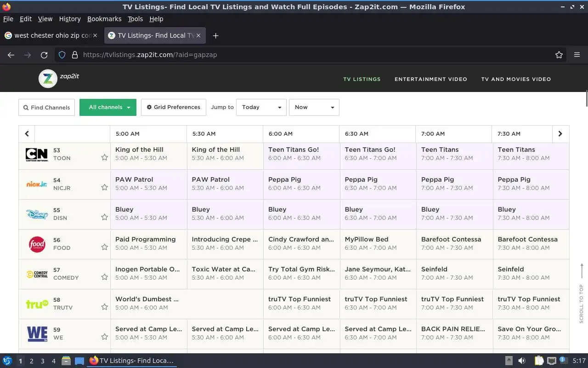Click the Comedy Central logo

(37, 274)
